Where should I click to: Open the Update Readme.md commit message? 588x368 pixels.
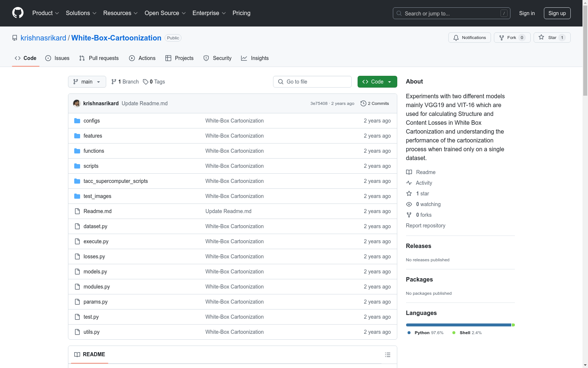pyautogui.click(x=144, y=103)
